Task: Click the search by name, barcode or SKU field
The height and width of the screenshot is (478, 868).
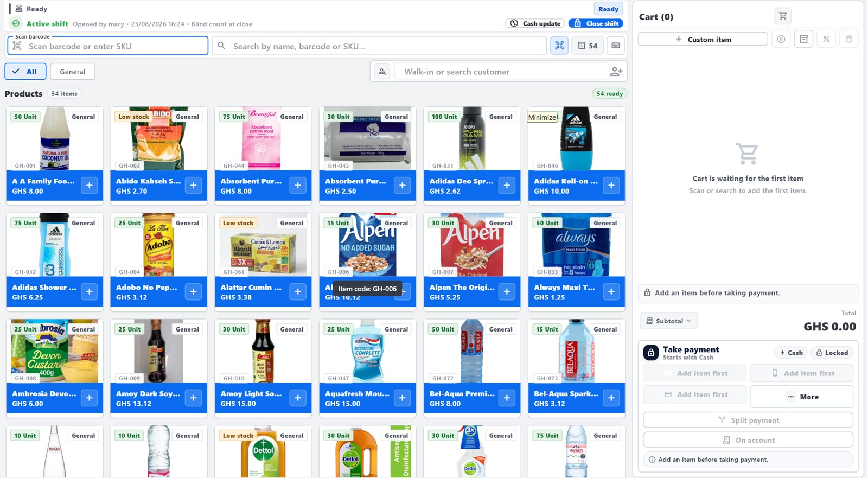Action: (x=379, y=46)
